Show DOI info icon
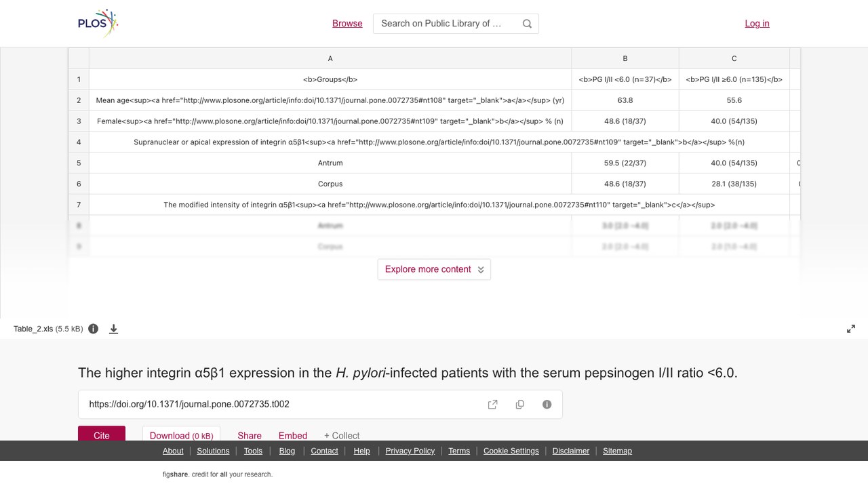868x488 pixels. click(x=547, y=405)
